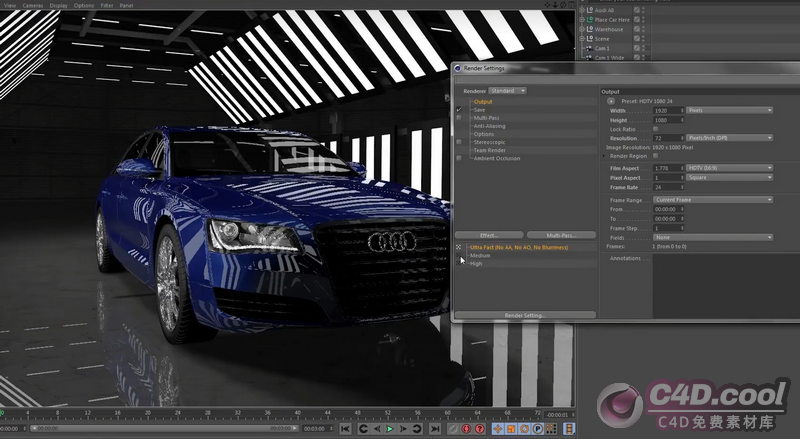Click the green Place Car Here null icon

589,19
